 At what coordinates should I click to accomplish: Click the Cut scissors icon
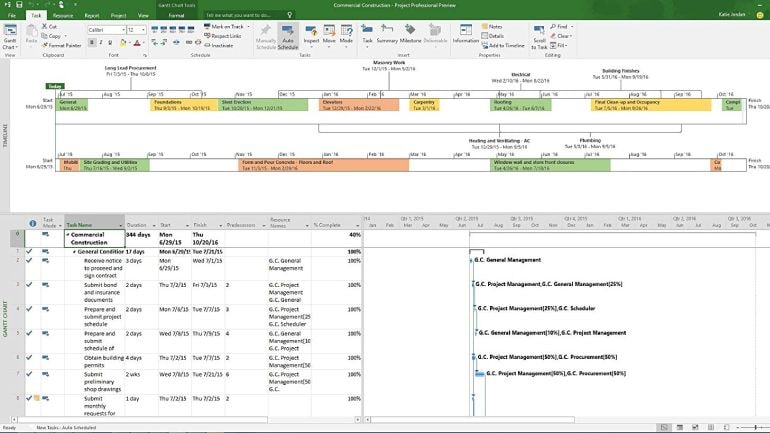coord(45,26)
